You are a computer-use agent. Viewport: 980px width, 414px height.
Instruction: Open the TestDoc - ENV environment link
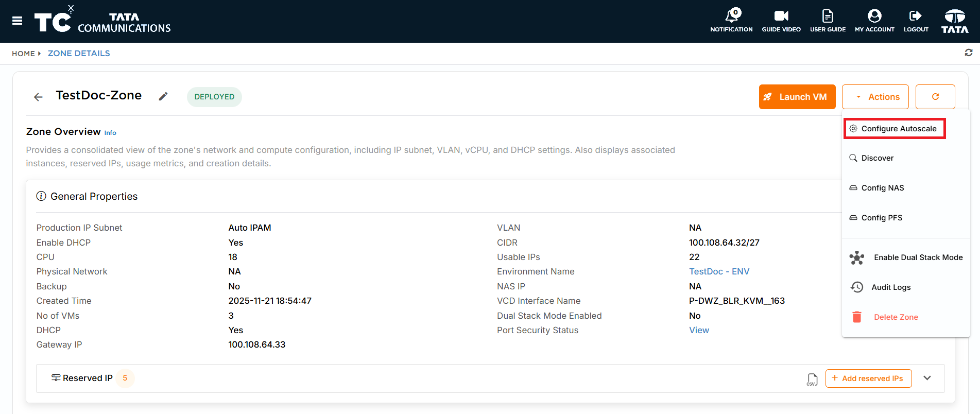coord(719,271)
